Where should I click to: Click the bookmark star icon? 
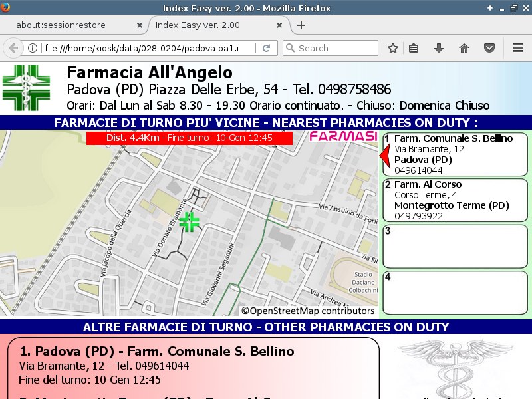[393, 48]
